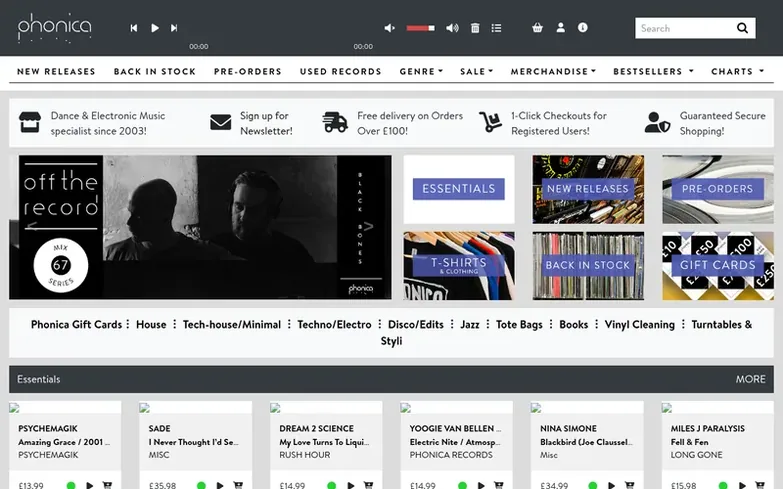Expand the Bestsellers dropdown
This screenshot has height=489, width=783.
point(654,71)
